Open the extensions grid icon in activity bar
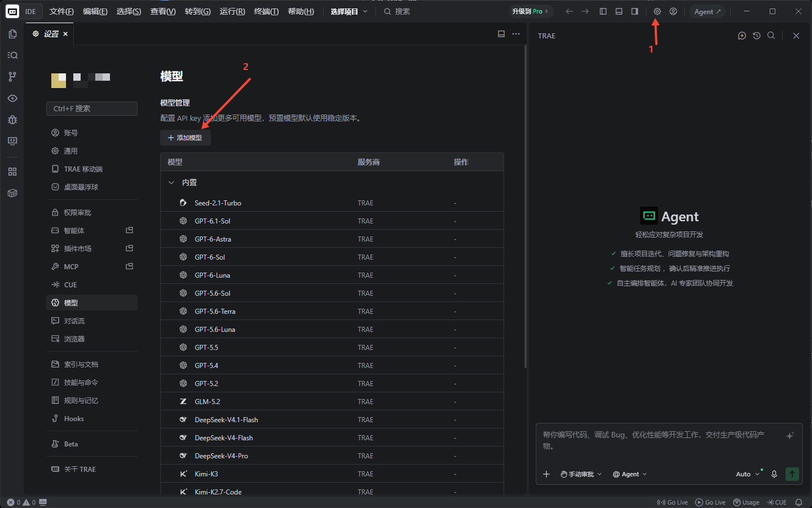This screenshot has width=812, height=508. point(12,172)
